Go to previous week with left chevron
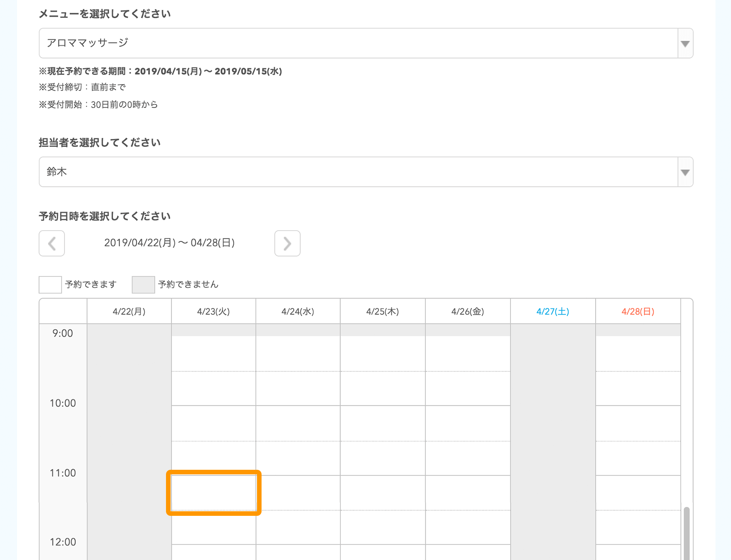The height and width of the screenshot is (560, 731). [x=52, y=243]
